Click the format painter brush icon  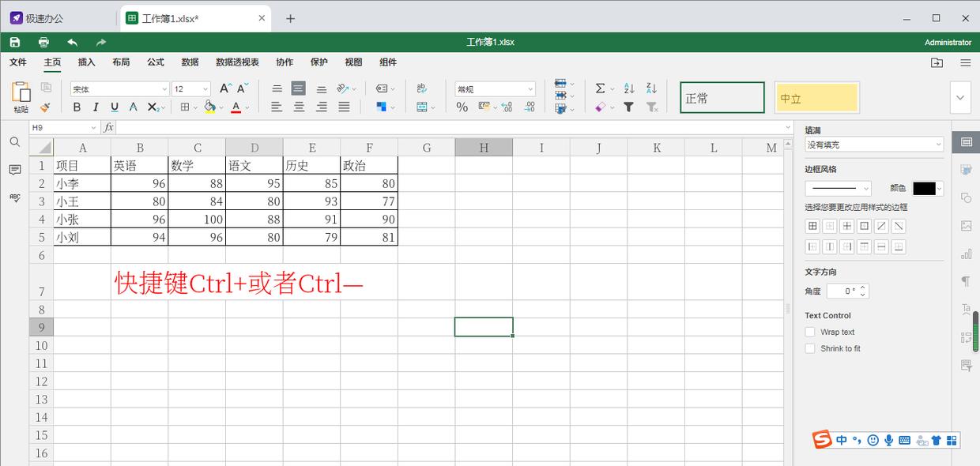(x=46, y=107)
